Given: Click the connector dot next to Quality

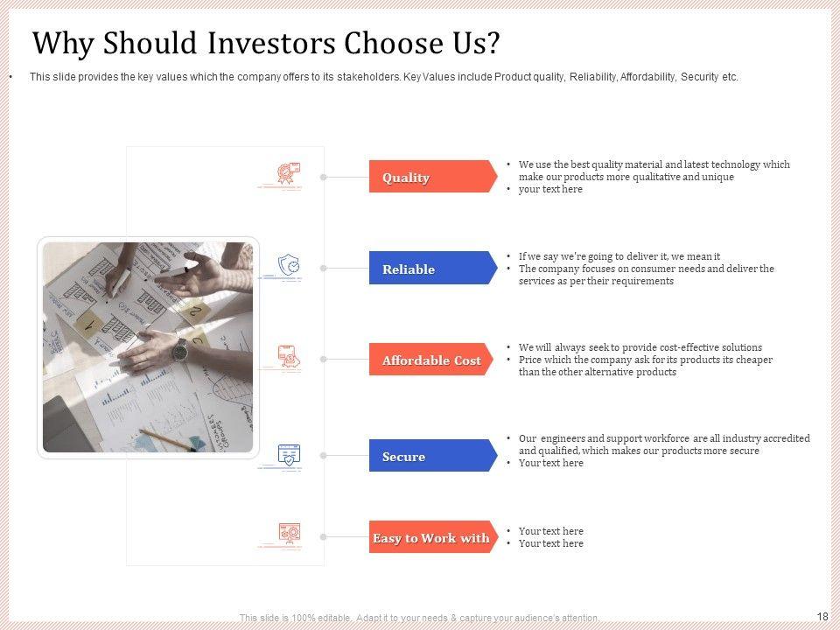Looking at the screenshot, I should click(323, 177).
